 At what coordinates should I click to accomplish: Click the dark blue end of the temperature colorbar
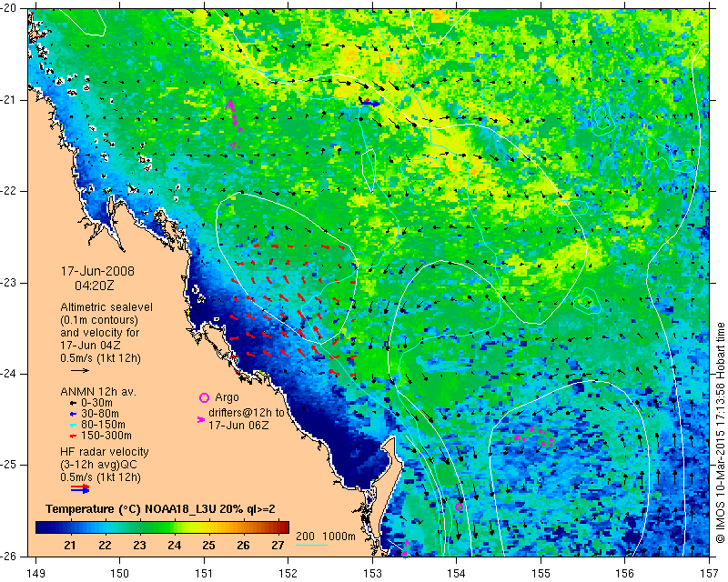click(x=43, y=527)
